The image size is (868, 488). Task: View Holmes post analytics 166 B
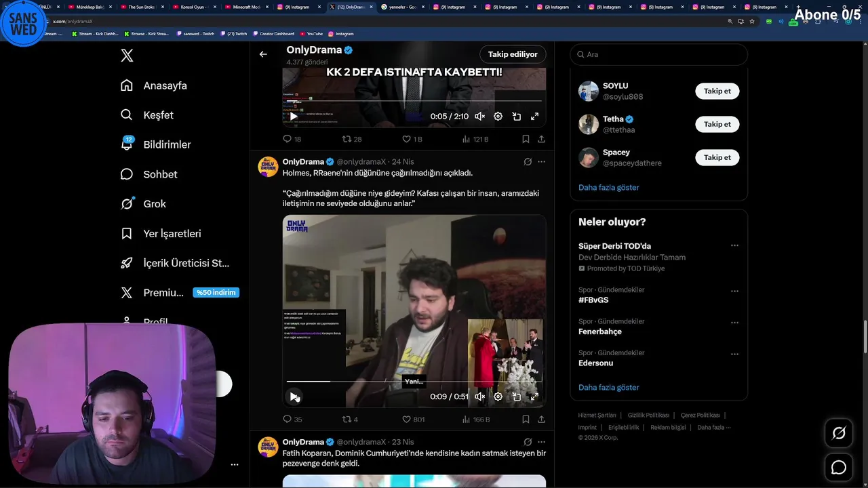click(x=475, y=420)
